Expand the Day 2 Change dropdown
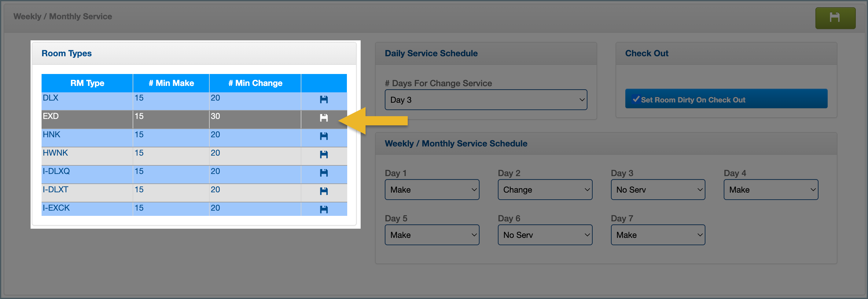Viewport: 868px width, 299px height. coord(545,190)
